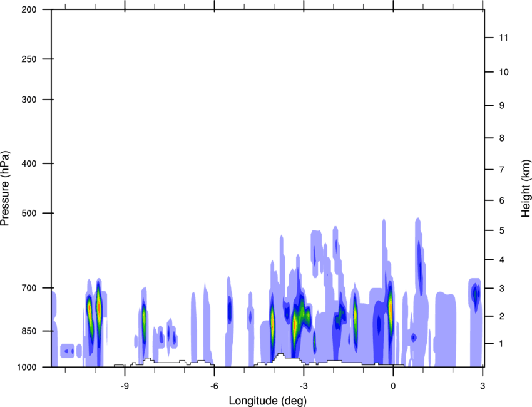Select the 700 pressure tick label
Image resolution: width=532 pixels, height=407 pixels.
pos(29,288)
